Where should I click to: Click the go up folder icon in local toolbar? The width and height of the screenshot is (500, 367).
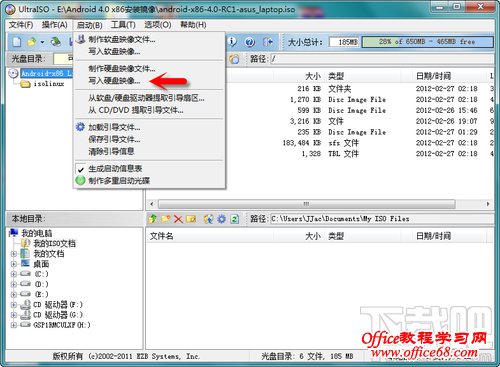pos(153,219)
